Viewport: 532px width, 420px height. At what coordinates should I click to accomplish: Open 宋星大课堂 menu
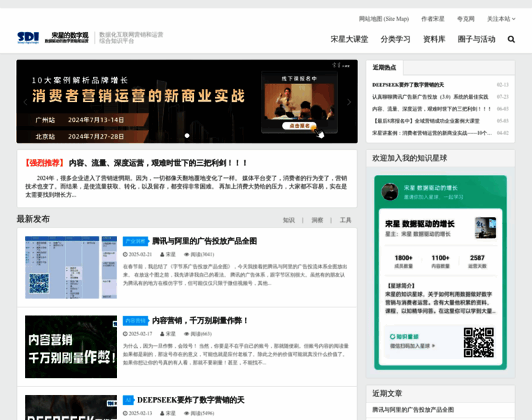pos(349,39)
